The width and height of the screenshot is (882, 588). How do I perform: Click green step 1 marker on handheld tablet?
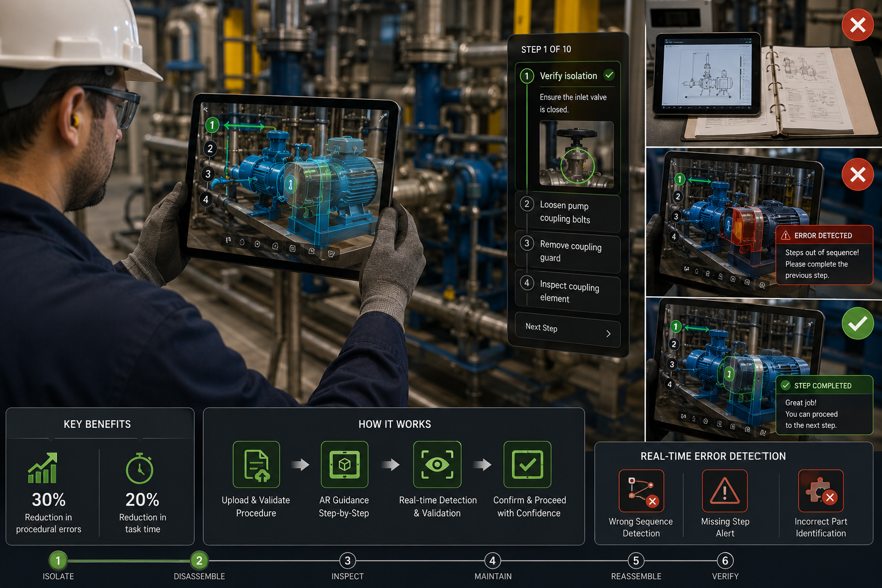pos(212,125)
